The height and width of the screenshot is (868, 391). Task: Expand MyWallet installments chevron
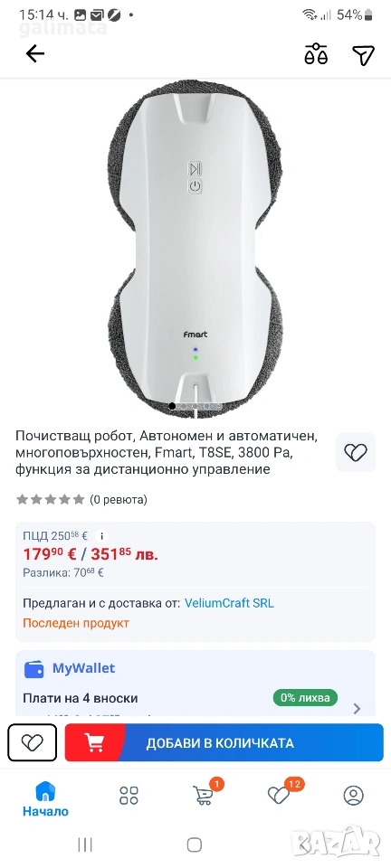[358, 708]
